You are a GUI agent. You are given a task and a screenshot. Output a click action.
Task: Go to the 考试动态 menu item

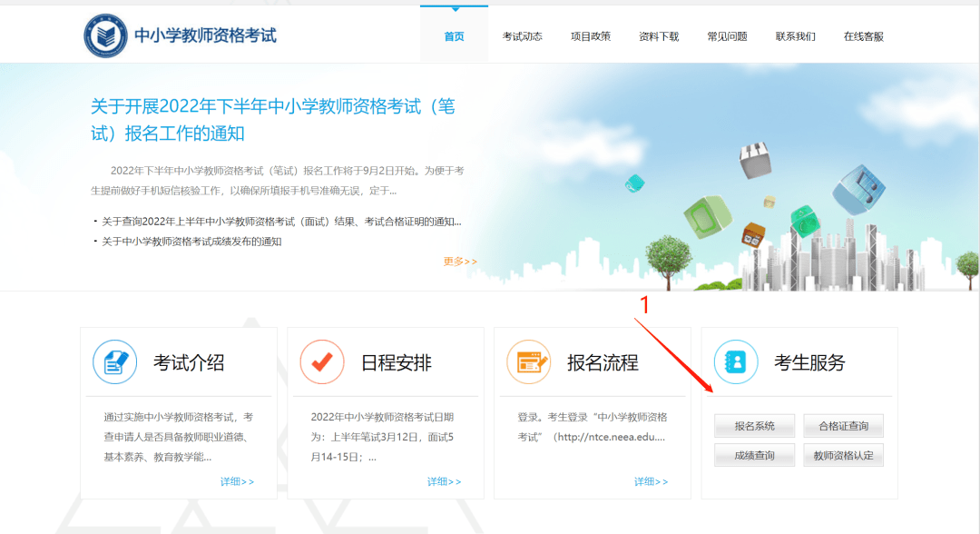pos(523,36)
